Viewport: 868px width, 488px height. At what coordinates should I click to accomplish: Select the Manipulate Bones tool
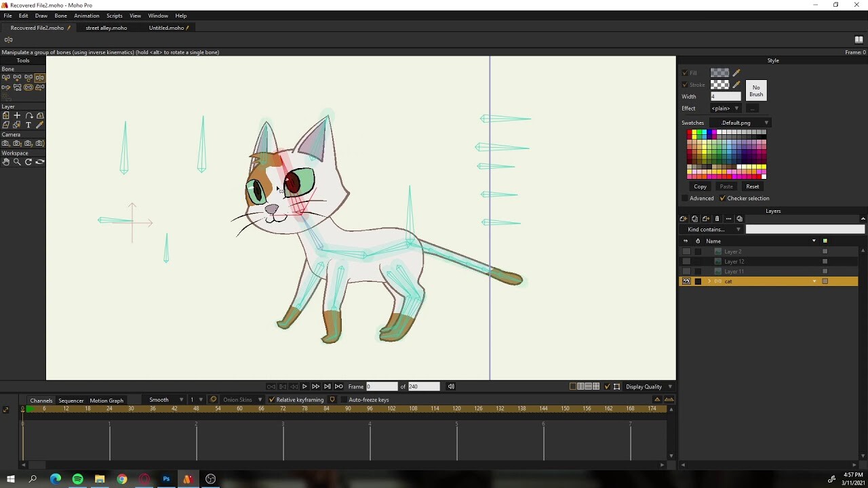[x=40, y=78]
